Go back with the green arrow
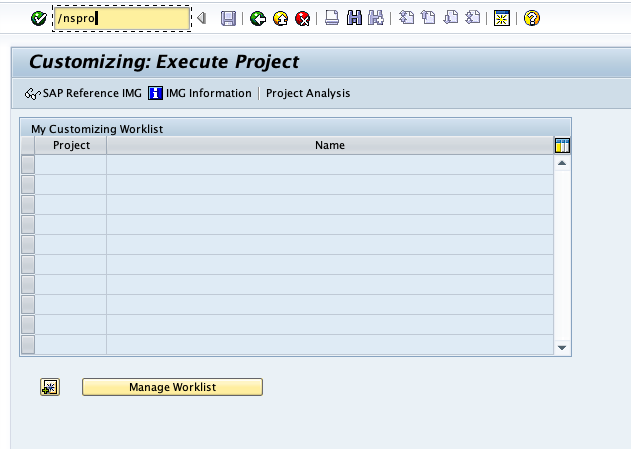The width and height of the screenshot is (631, 449). coord(258,18)
